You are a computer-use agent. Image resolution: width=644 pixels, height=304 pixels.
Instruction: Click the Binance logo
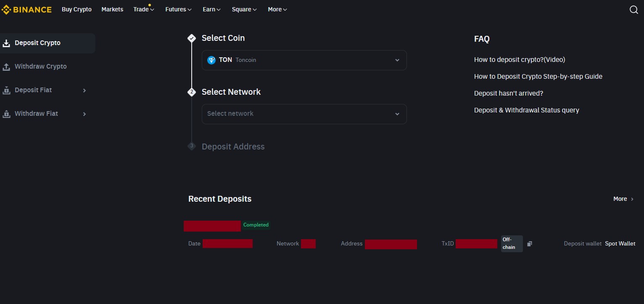click(26, 9)
